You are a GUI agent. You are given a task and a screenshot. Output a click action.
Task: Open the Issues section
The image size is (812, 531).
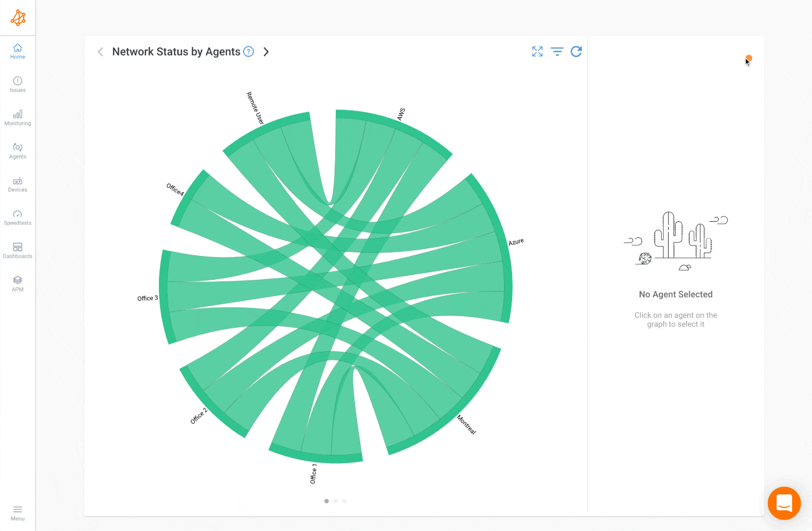pos(17,84)
